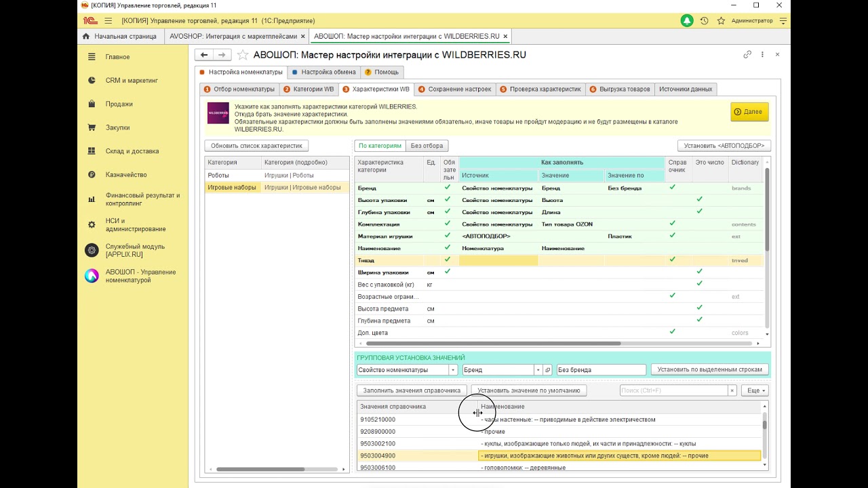This screenshot has height=488, width=868.
Task: Switch to the Настройка номенклатуры tab
Action: tap(241, 72)
